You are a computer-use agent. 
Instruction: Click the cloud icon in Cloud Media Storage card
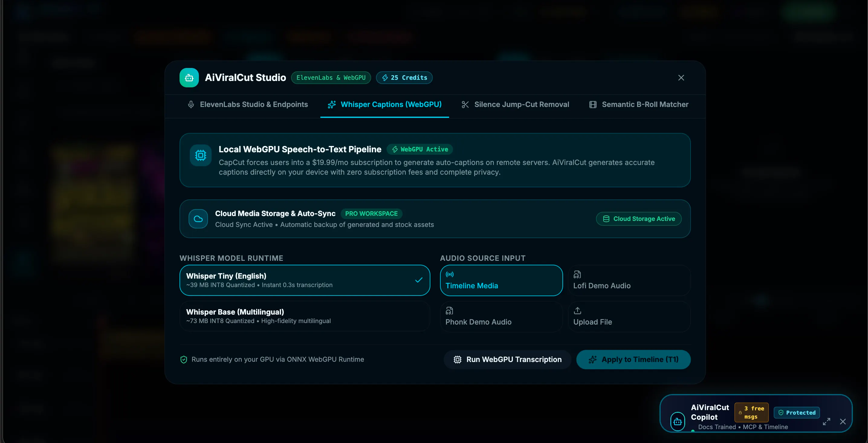pos(198,219)
